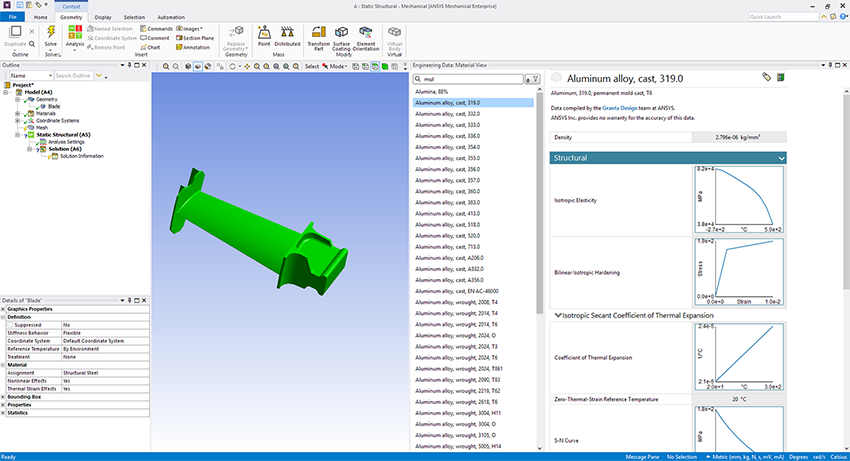
Task: Click the pan tool in graphics toolbar
Action: click(x=247, y=66)
